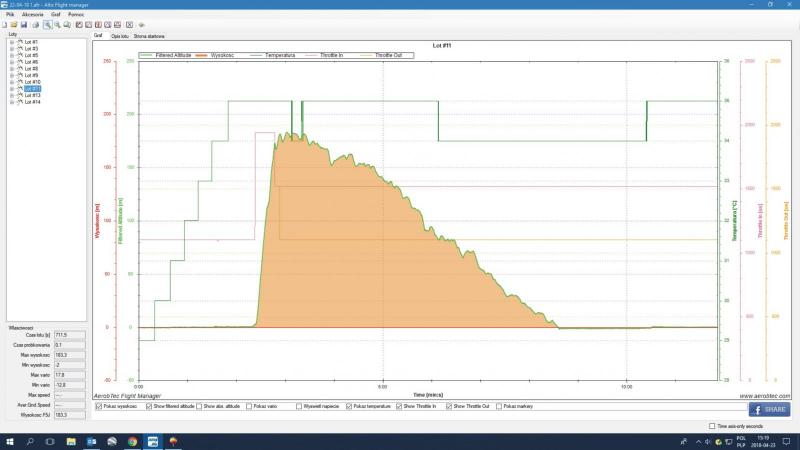Viewport: 800px width, 450px height.
Task: Click the Open folder toolbar icon
Action: click(14, 24)
